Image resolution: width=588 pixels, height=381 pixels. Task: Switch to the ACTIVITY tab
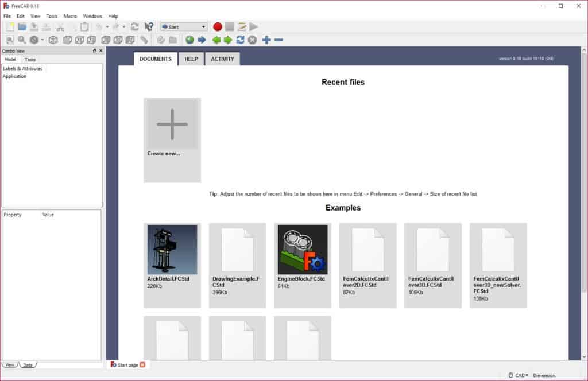pyautogui.click(x=222, y=59)
